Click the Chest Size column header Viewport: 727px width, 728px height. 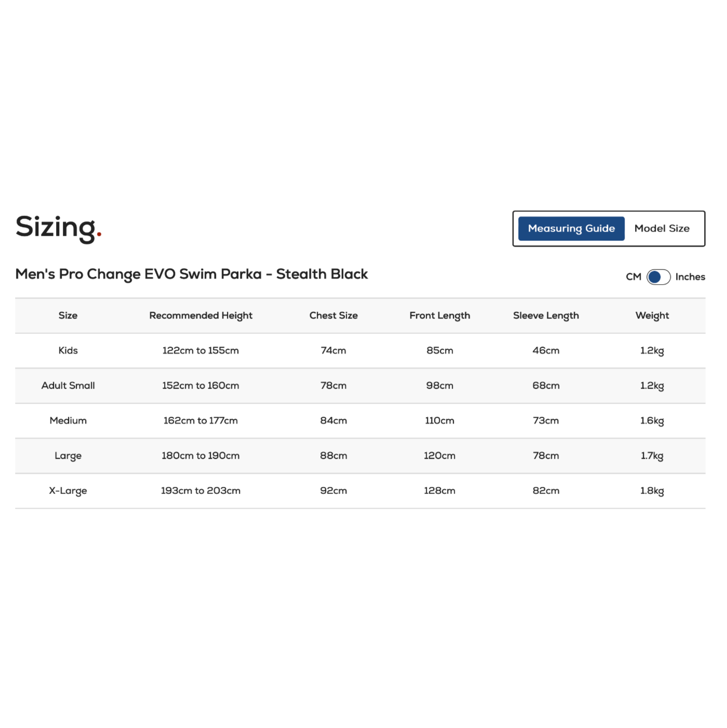coord(333,315)
